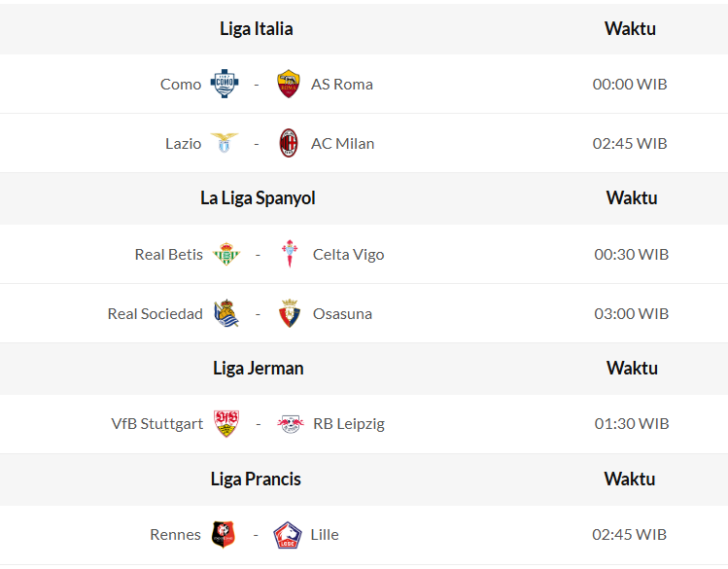Viewport: 728px width, 569px height.
Task: Click the Osasuna club crest
Action: point(290,313)
